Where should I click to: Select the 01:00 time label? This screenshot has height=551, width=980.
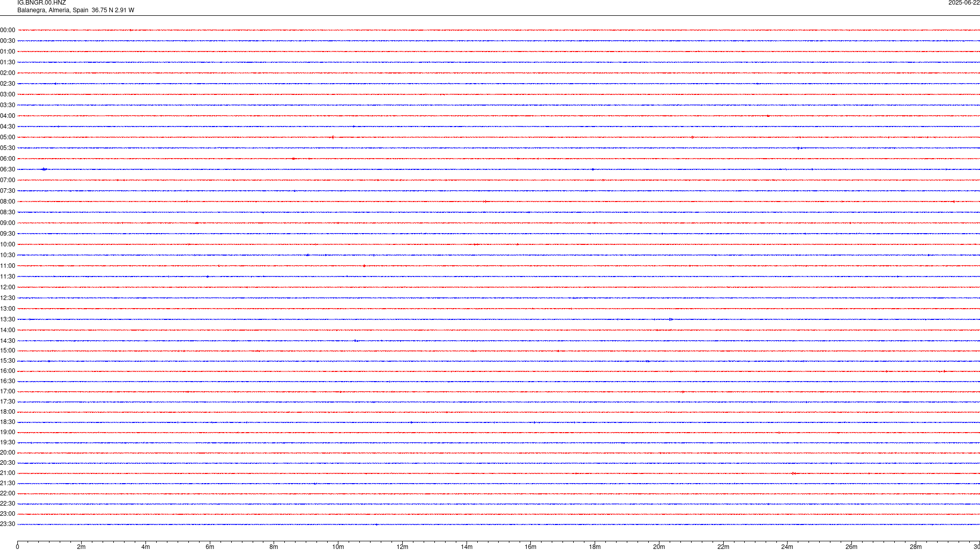tap(8, 52)
